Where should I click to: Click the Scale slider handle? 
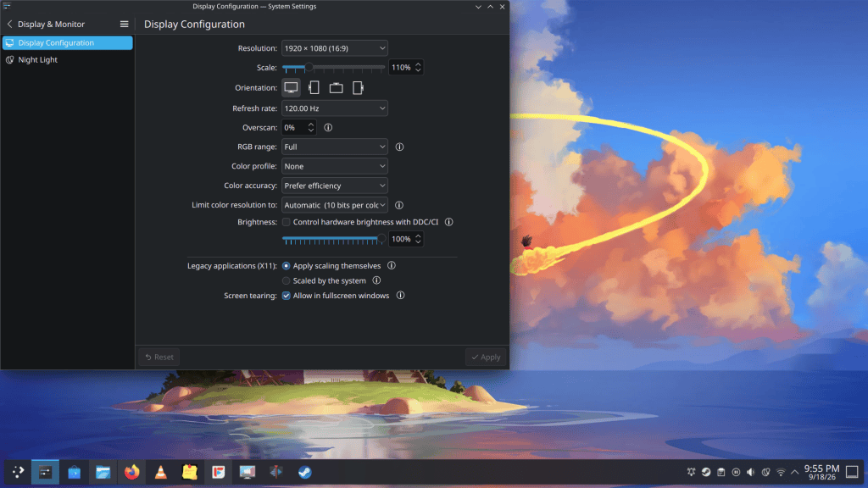click(309, 67)
